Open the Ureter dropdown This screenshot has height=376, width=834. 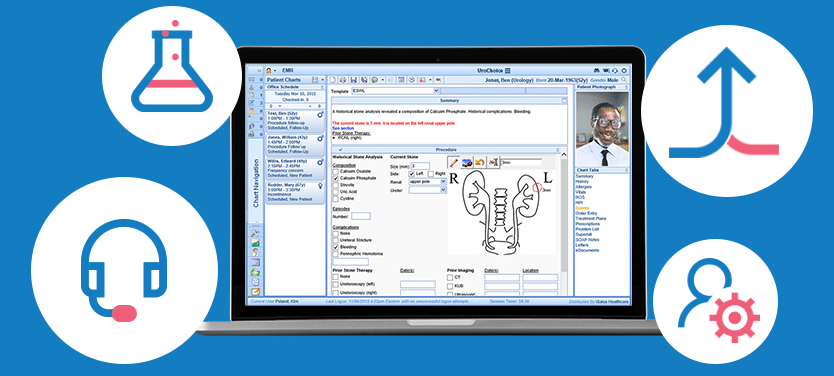click(x=443, y=190)
